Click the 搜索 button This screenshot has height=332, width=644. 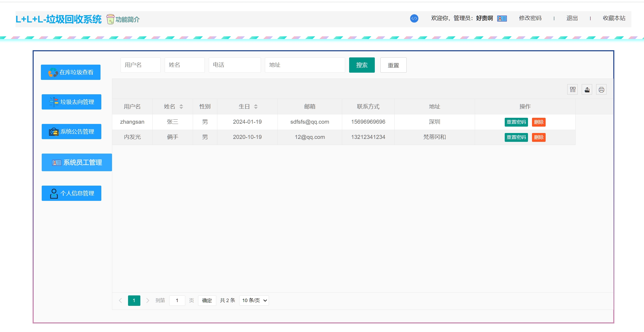[x=362, y=65]
